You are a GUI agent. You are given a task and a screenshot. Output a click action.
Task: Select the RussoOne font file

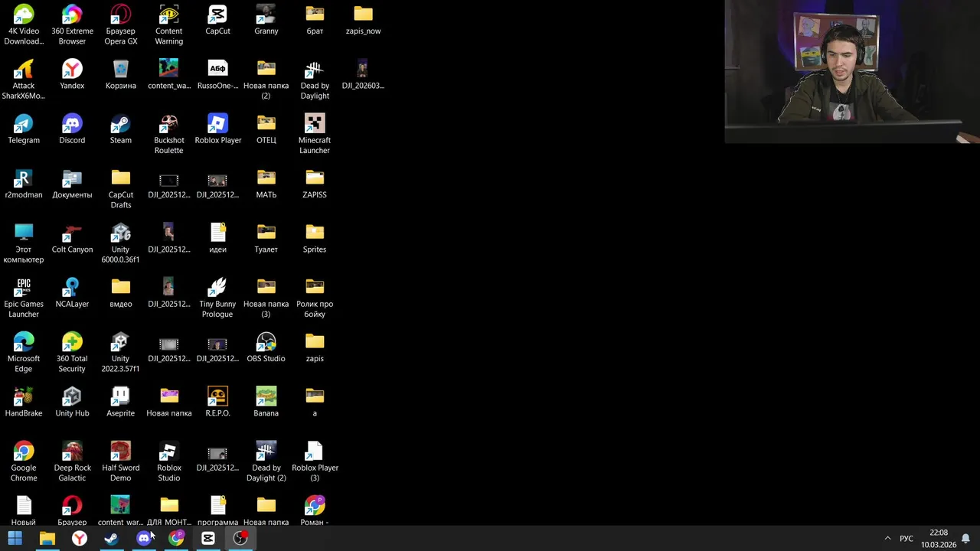click(217, 74)
